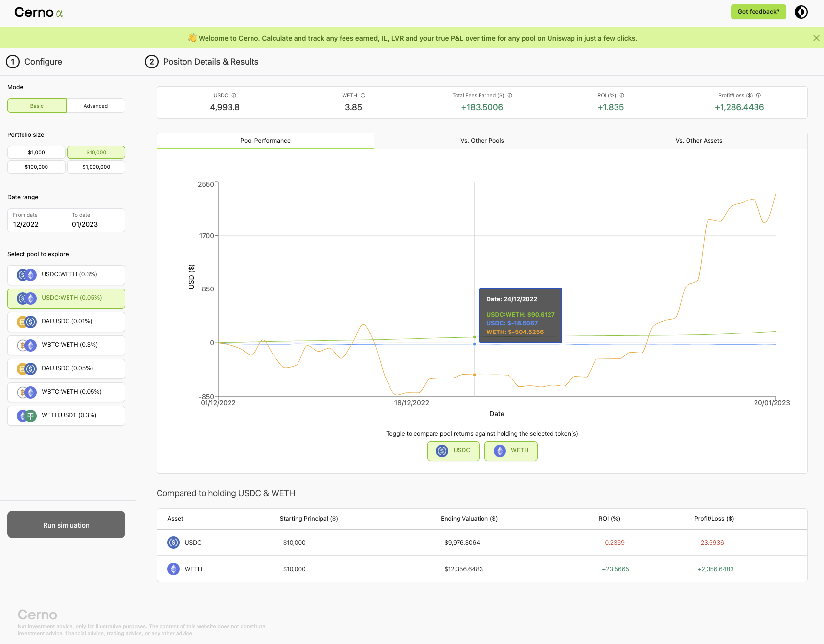Click DAI:USDC (0.05%) pool token icon

point(26,369)
